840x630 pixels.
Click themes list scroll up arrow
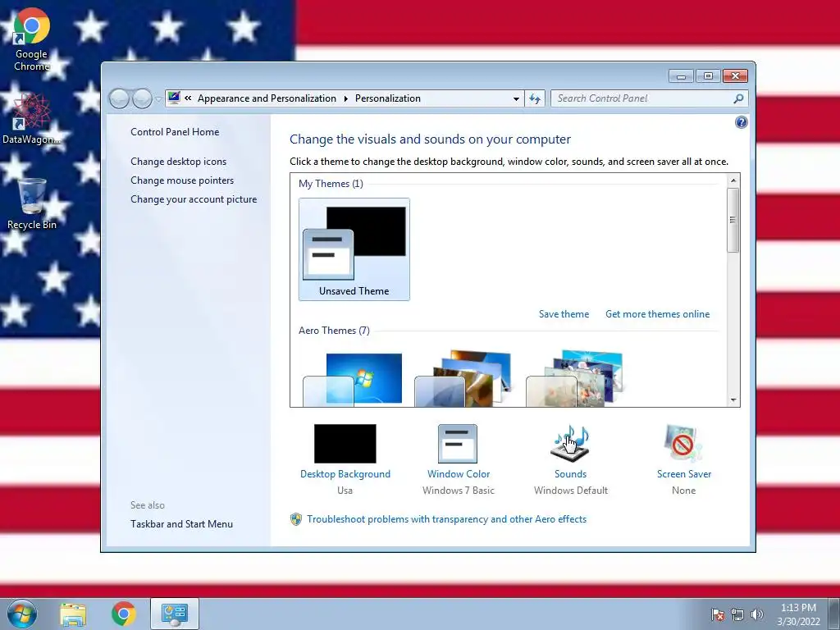point(733,180)
